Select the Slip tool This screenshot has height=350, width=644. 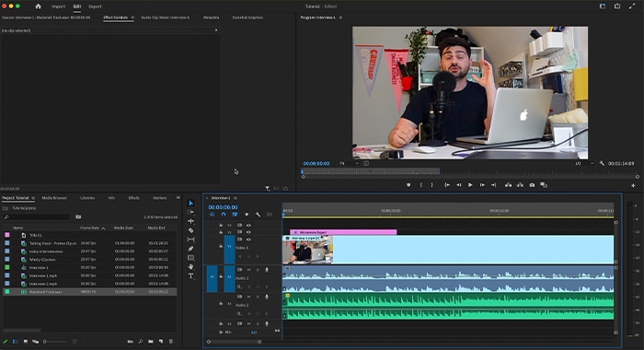191,239
